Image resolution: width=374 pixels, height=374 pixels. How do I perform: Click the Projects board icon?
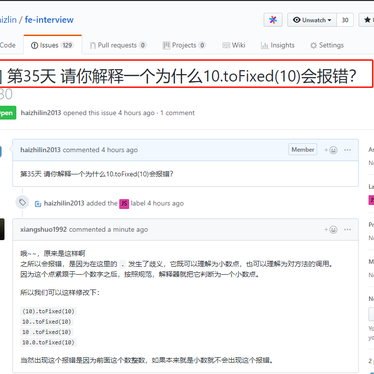point(166,45)
